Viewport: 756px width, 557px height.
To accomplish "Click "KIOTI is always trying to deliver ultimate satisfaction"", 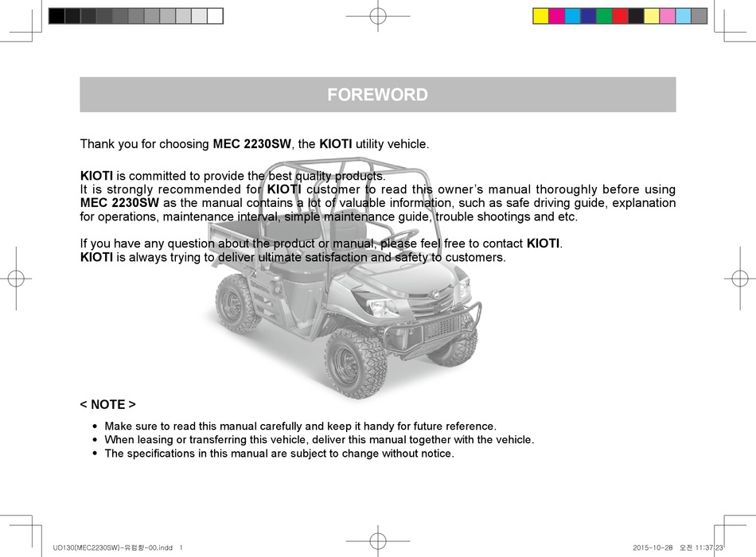I will [293, 258].
